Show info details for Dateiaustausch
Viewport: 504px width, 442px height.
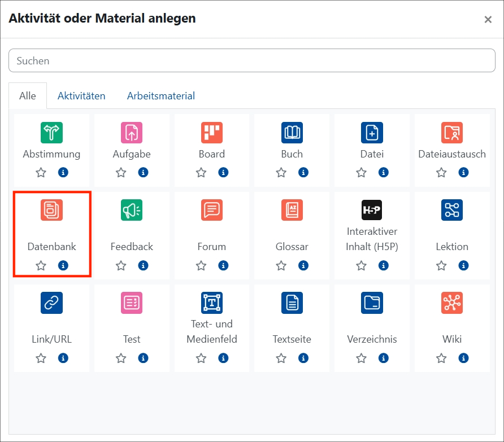(x=462, y=172)
